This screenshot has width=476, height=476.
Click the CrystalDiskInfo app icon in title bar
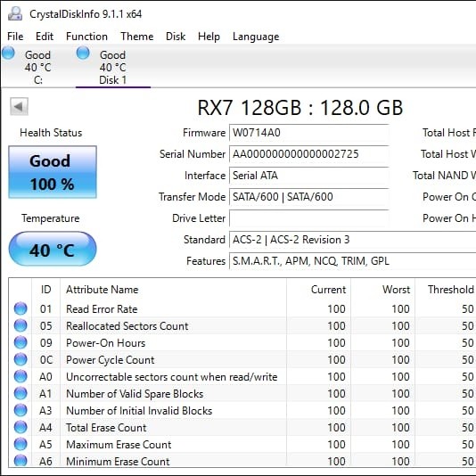[x=15, y=14]
